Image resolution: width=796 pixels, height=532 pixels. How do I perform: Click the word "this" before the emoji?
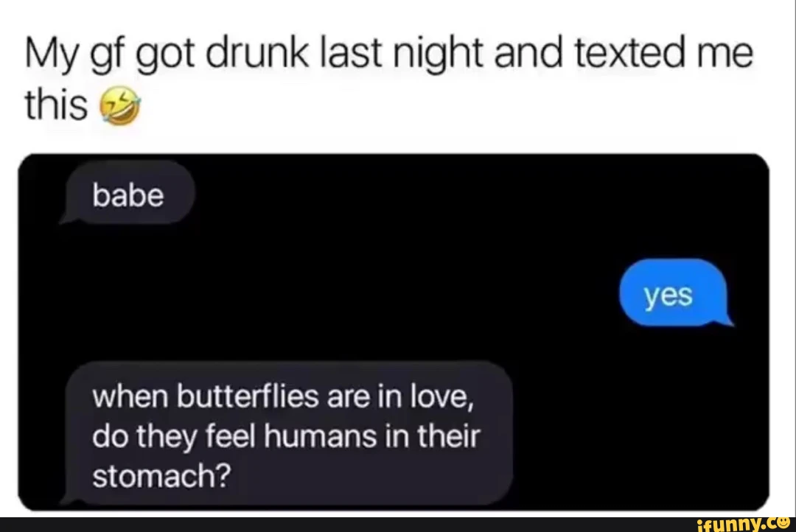coord(56,105)
